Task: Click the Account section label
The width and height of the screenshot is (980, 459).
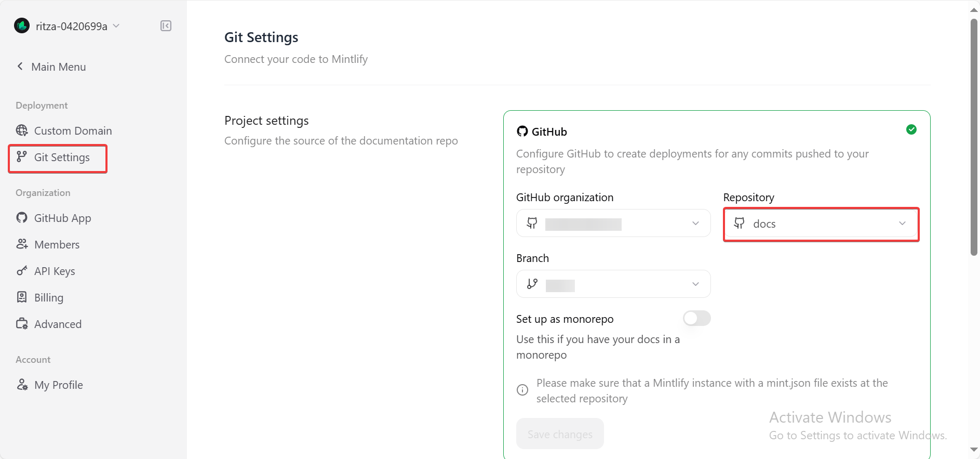Action: click(33, 360)
